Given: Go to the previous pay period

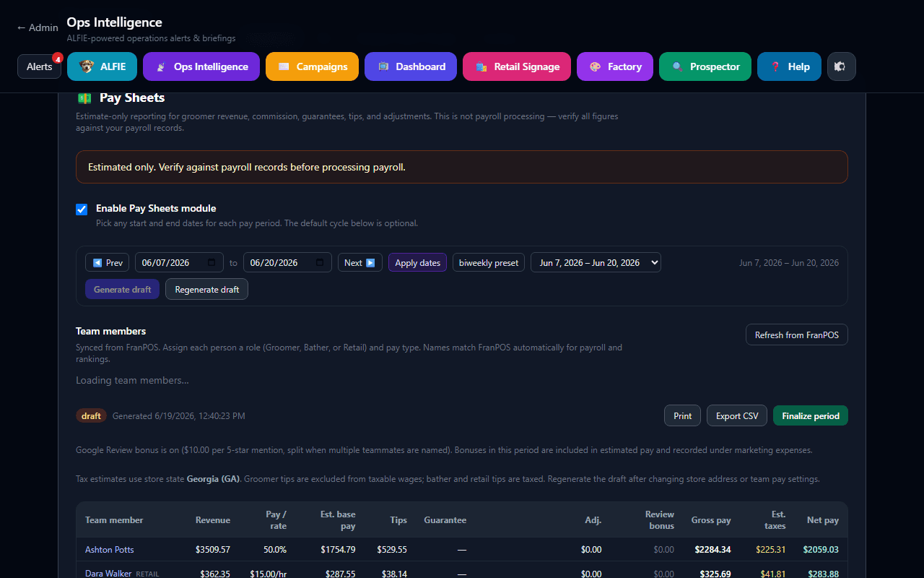Looking at the screenshot, I should pos(108,262).
